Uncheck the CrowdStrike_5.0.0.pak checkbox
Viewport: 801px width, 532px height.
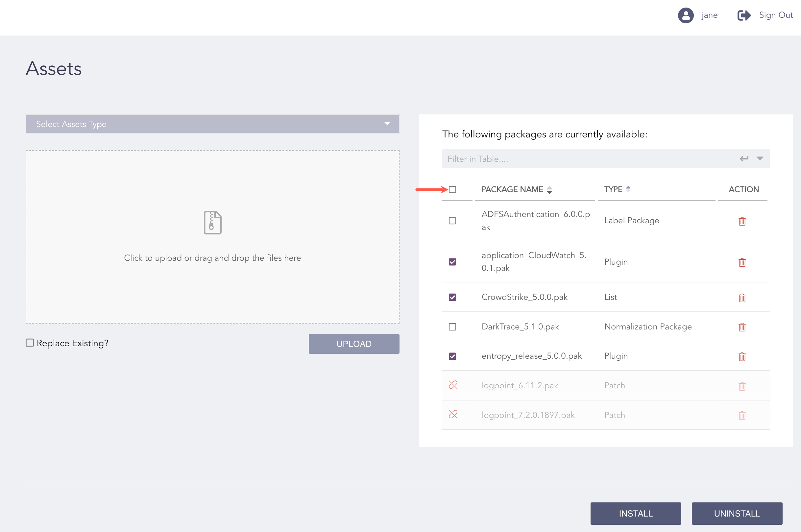click(452, 297)
